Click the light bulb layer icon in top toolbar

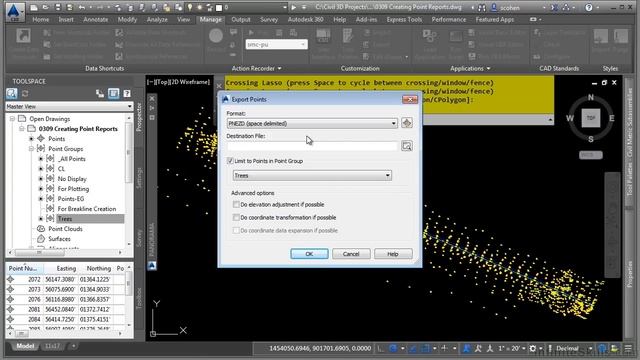point(190,7)
